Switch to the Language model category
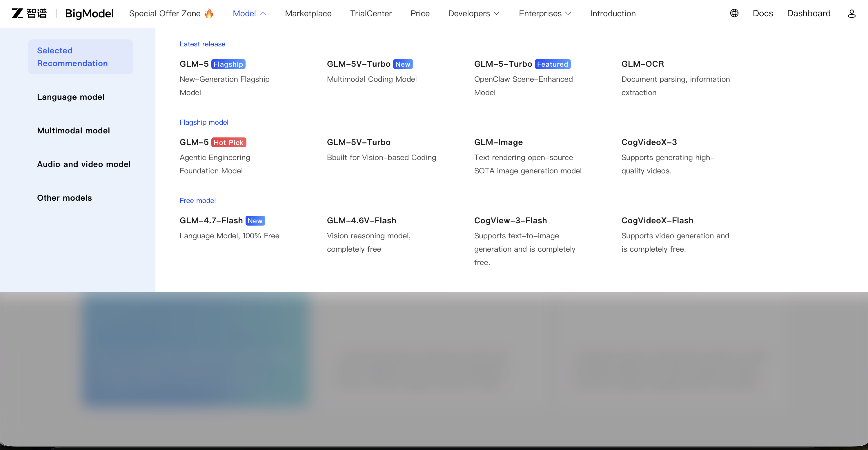The width and height of the screenshot is (868, 450). (71, 97)
